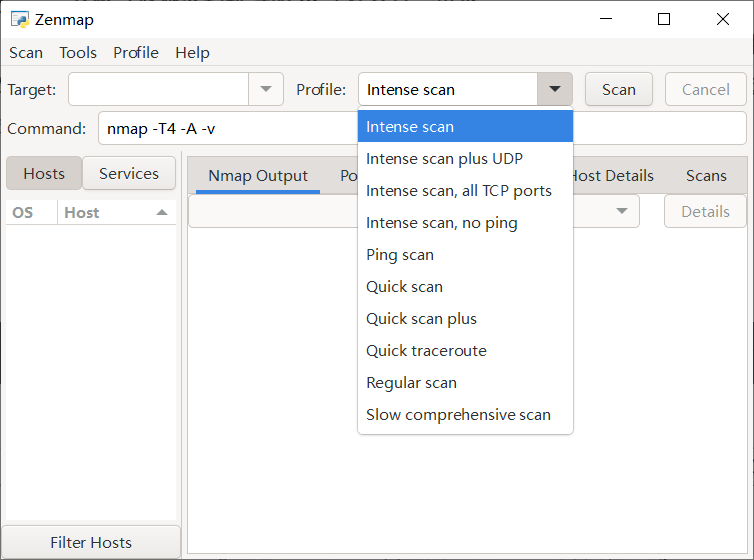This screenshot has width=754, height=560.
Task: Select the Nmap Output tab
Action: tap(258, 176)
